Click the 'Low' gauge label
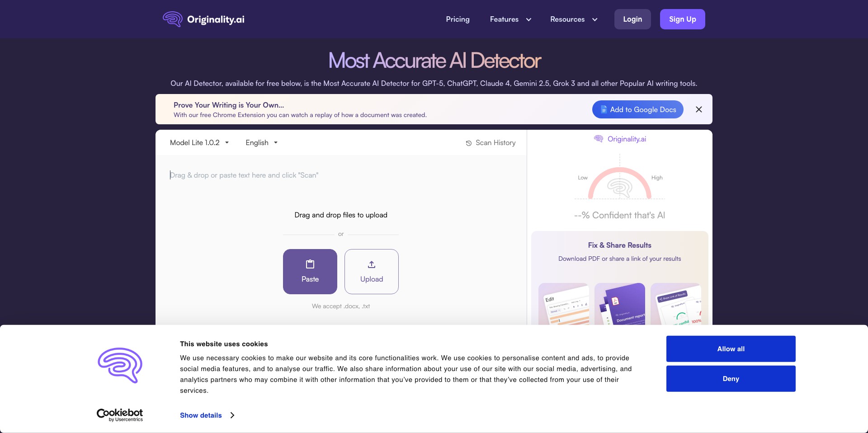Image resolution: width=868 pixels, height=433 pixels. [583, 178]
